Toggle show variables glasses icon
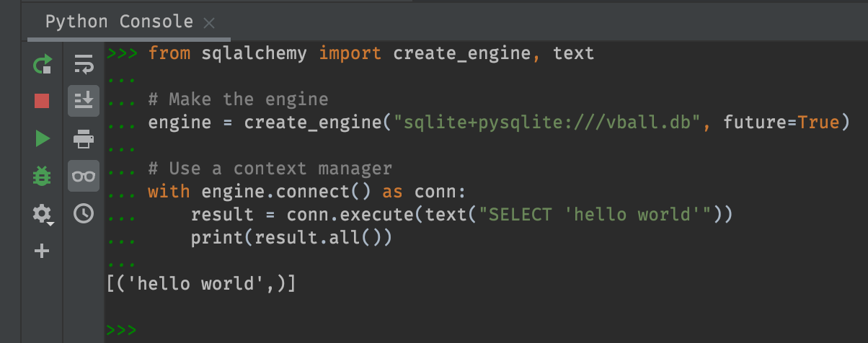This screenshot has height=343, width=868. [x=84, y=176]
